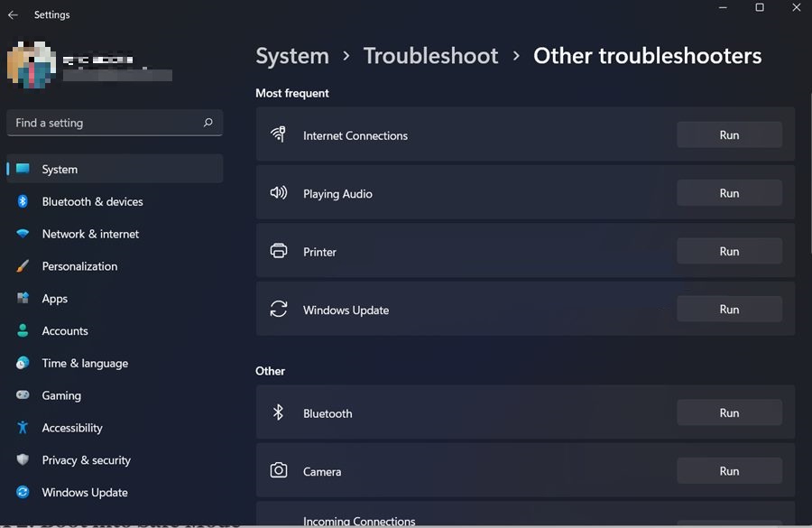Click the Playing Audio speaker icon
The width and height of the screenshot is (812, 528).
point(278,193)
